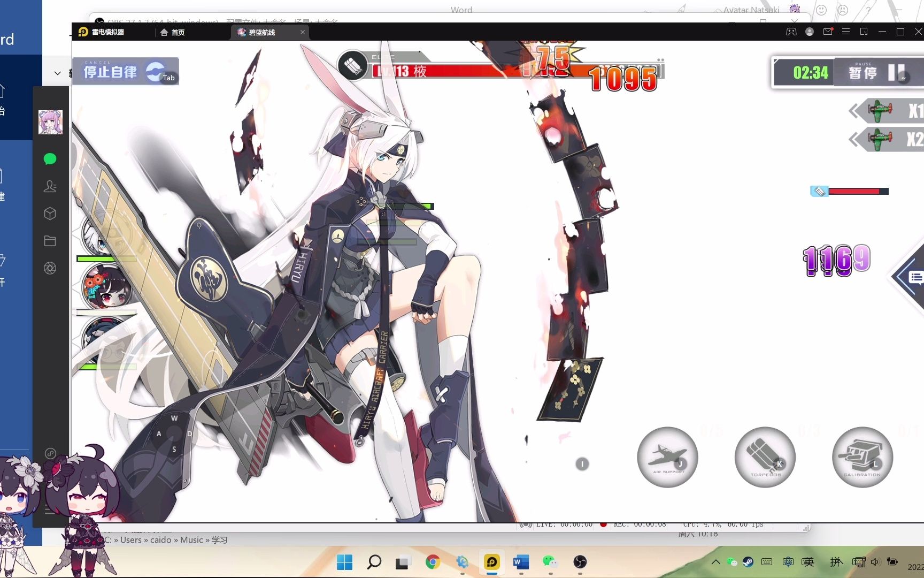The image size is (924, 578).
Task: Switch to the 首页 home tab
Action: pyautogui.click(x=173, y=33)
